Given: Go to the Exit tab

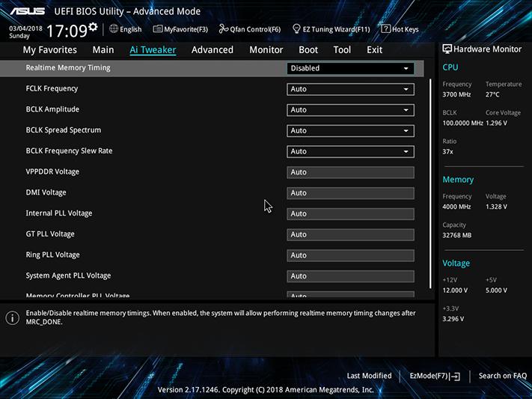Looking at the screenshot, I should [x=375, y=50].
